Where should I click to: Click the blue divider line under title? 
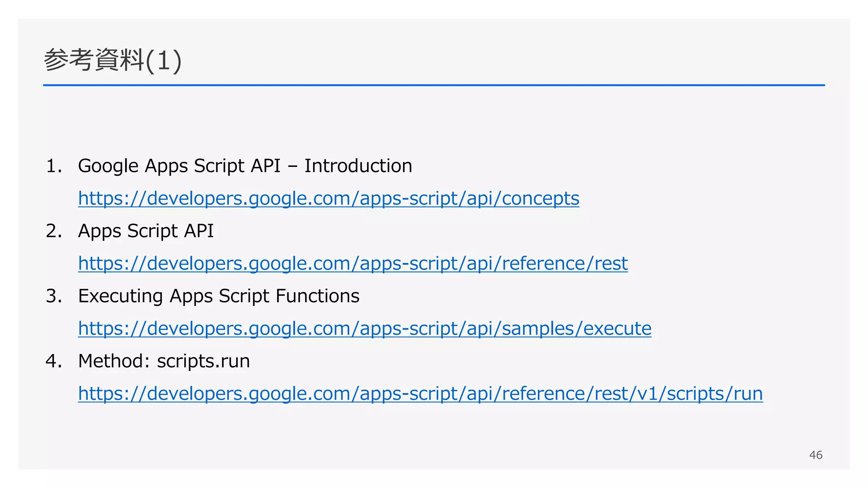(x=434, y=85)
